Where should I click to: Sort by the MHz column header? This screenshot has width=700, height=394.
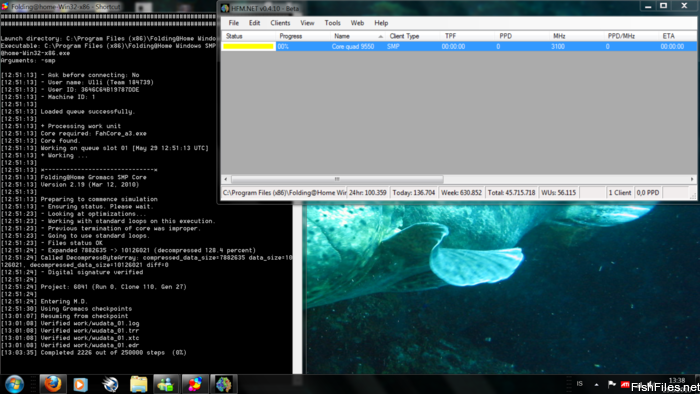(577, 36)
